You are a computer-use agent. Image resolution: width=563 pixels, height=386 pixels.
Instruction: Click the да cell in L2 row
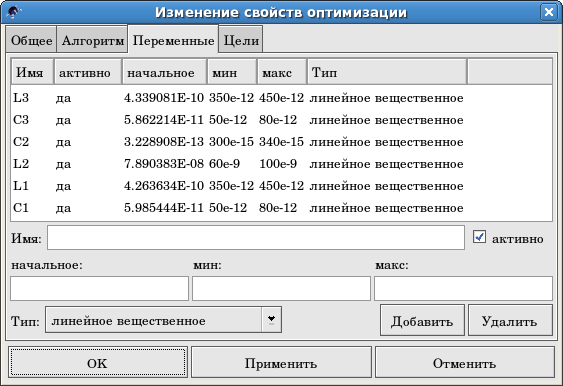click(x=63, y=164)
